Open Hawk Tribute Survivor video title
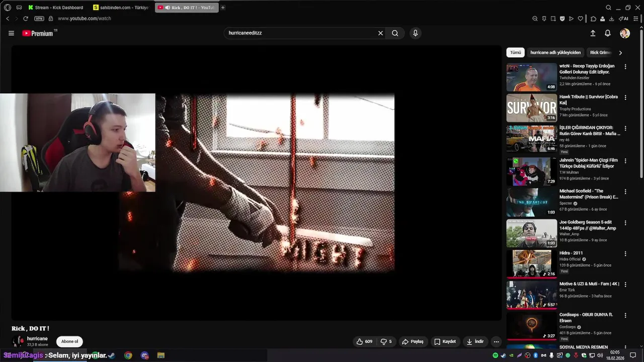Image resolution: width=644 pixels, height=362 pixels. [x=589, y=100]
